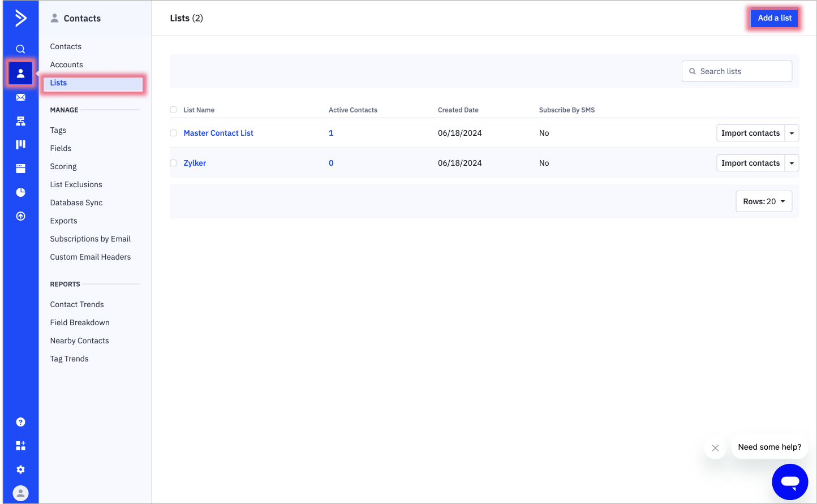
Task: Open Master Contact List active contacts count
Action: point(331,133)
